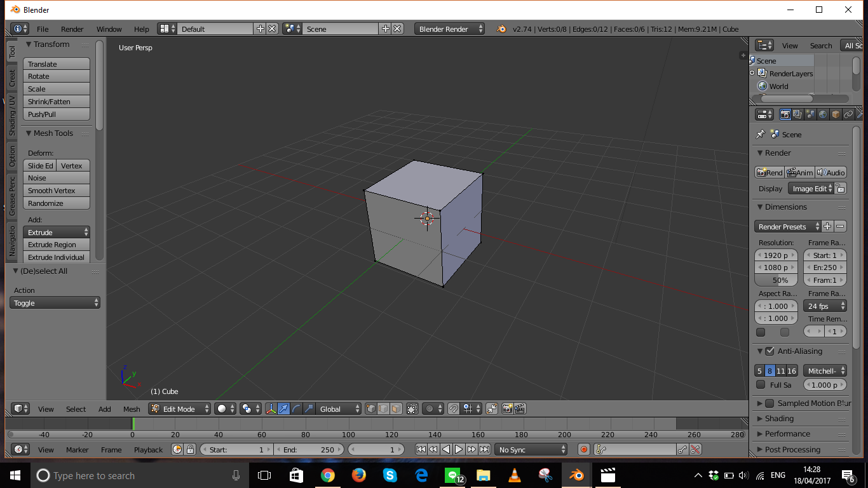Select 16 anti-aliasing samples
Image resolution: width=868 pixels, height=488 pixels.
click(792, 370)
